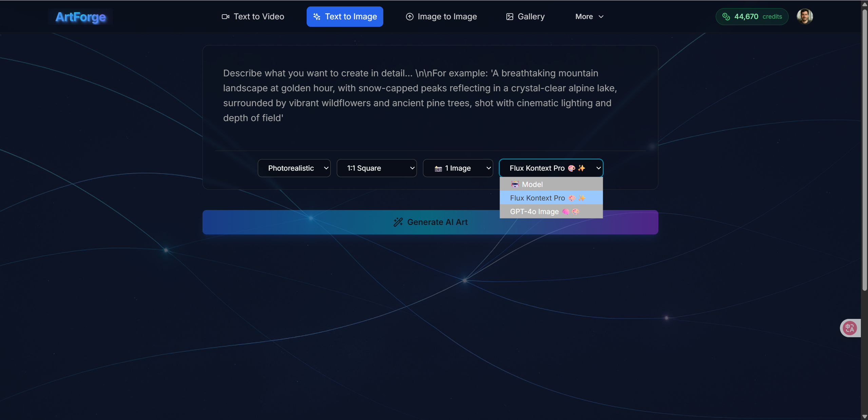Click the scrollbar up arrow

(865, 4)
